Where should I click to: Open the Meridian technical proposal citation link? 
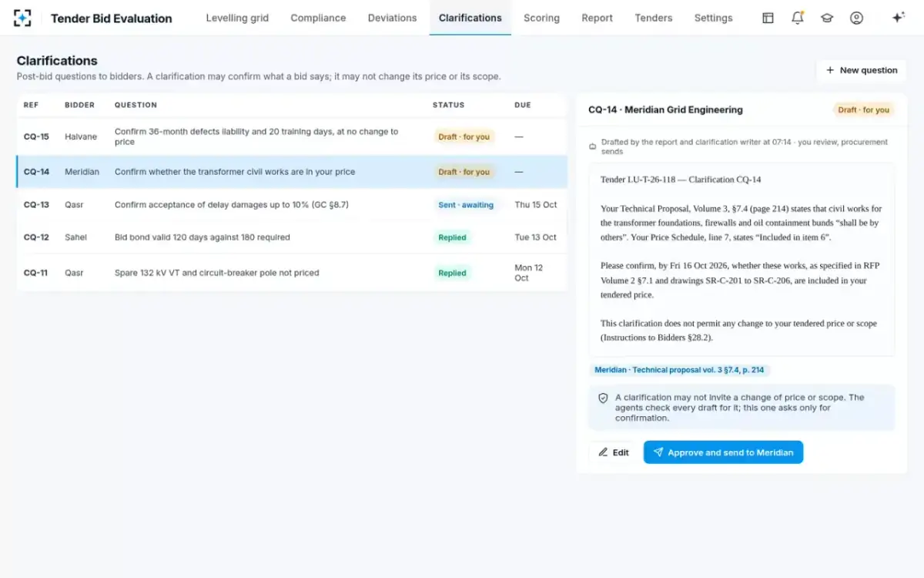[679, 370]
